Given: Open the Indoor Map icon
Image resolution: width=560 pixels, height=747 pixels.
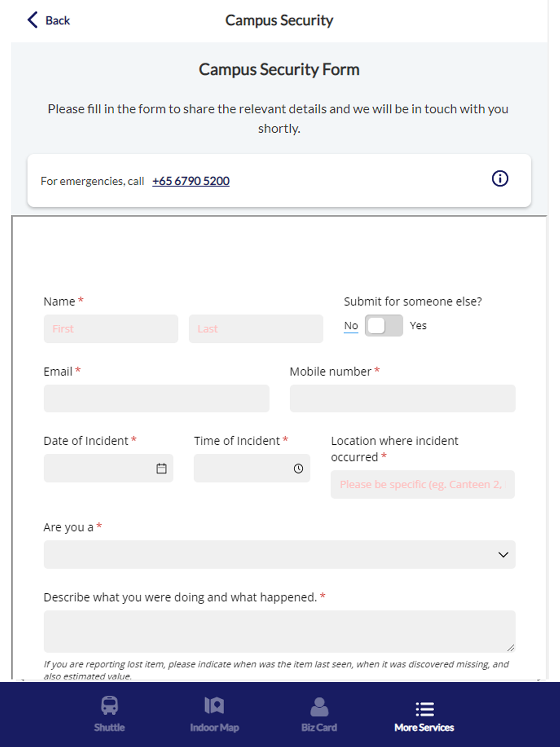Looking at the screenshot, I should point(214,705).
